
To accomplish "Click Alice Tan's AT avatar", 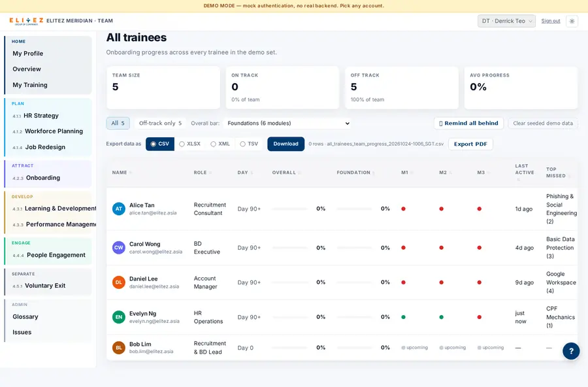I will coord(118,209).
